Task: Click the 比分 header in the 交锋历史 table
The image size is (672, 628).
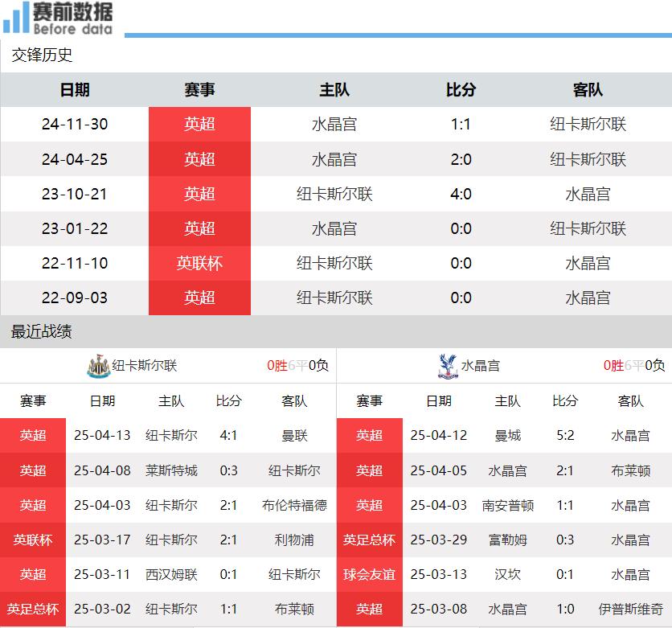Action: point(461,89)
